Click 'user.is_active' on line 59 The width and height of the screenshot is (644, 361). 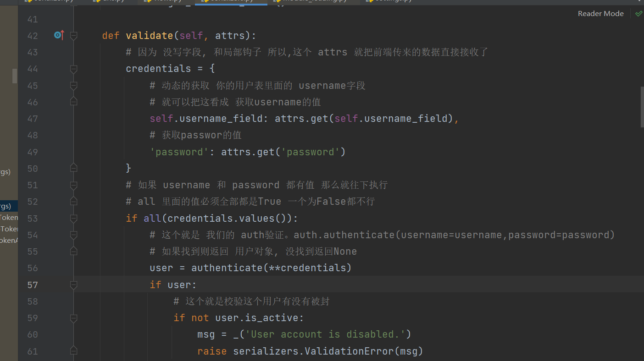pos(257,318)
